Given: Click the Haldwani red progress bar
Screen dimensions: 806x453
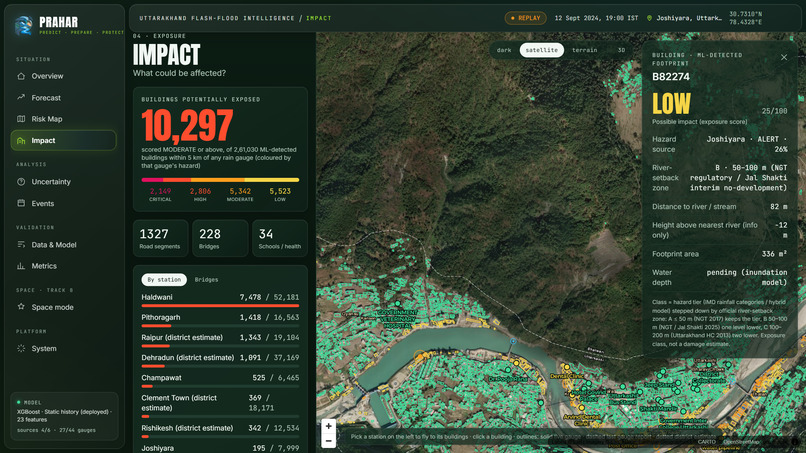Looking at the screenshot, I should coord(220,305).
